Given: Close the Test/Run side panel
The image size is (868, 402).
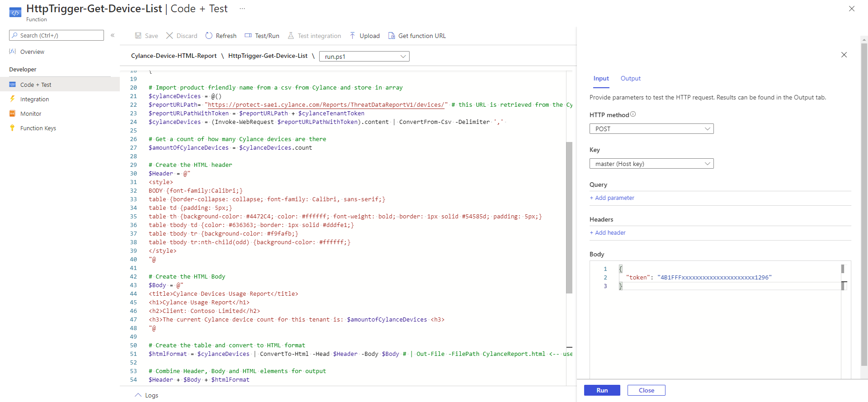Looking at the screenshot, I should click(x=844, y=55).
